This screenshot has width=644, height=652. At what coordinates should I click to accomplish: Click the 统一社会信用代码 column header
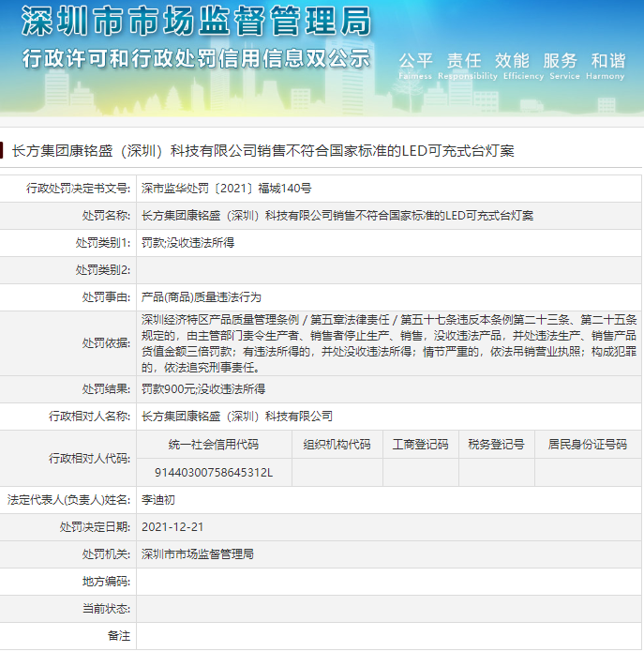(214, 445)
